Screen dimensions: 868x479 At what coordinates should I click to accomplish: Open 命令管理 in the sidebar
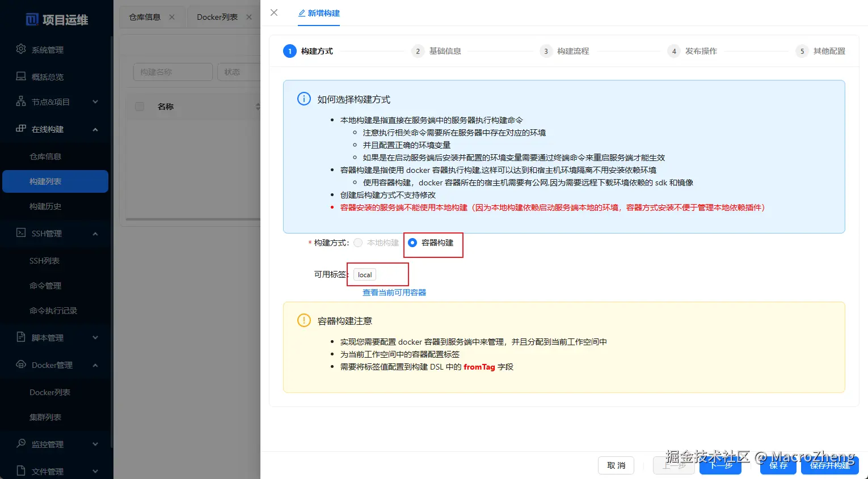click(x=56, y=286)
